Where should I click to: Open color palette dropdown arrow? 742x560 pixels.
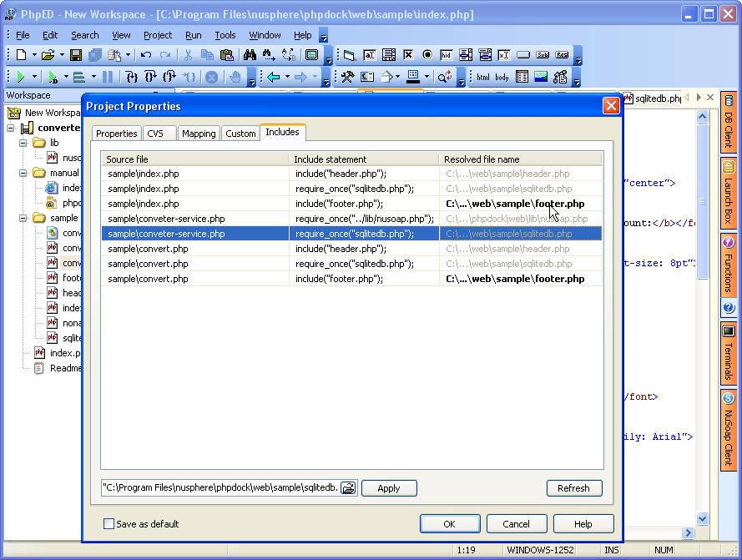[427, 77]
